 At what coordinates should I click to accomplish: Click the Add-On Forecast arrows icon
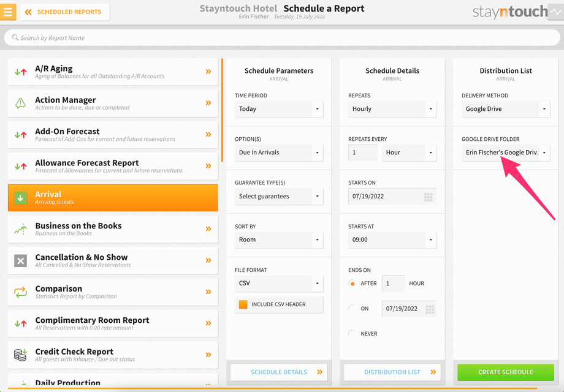pos(20,135)
